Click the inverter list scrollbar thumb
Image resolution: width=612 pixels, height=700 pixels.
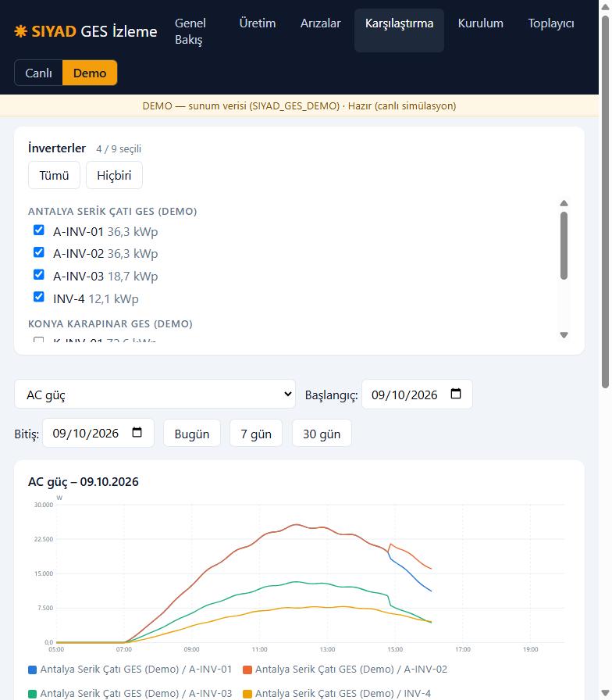564,245
